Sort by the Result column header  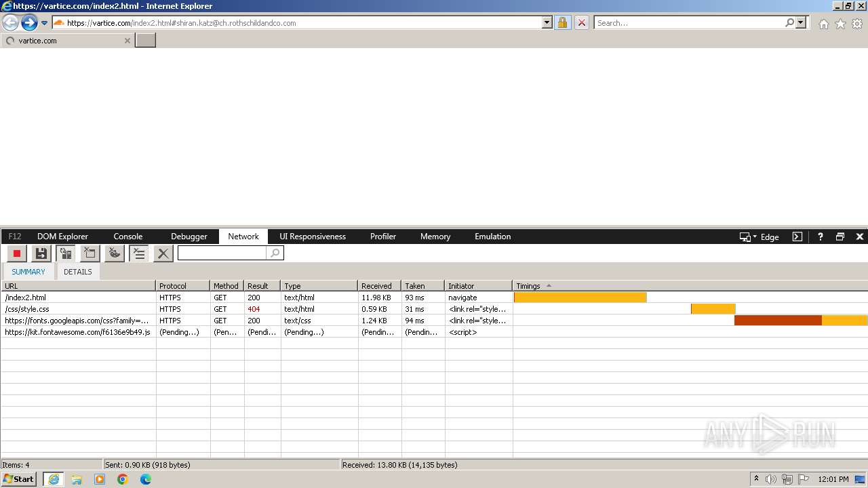point(262,286)
